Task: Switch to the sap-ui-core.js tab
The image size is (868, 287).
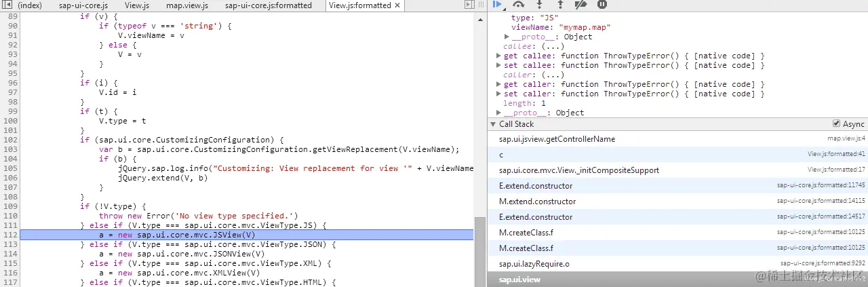Action: pos(83,5)
